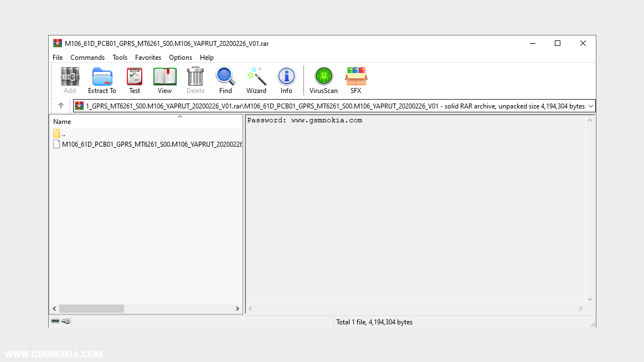This screenshot has width=644, height=362.
Task: Start VirusScan on the archive
Action: (x=323, y=80)
